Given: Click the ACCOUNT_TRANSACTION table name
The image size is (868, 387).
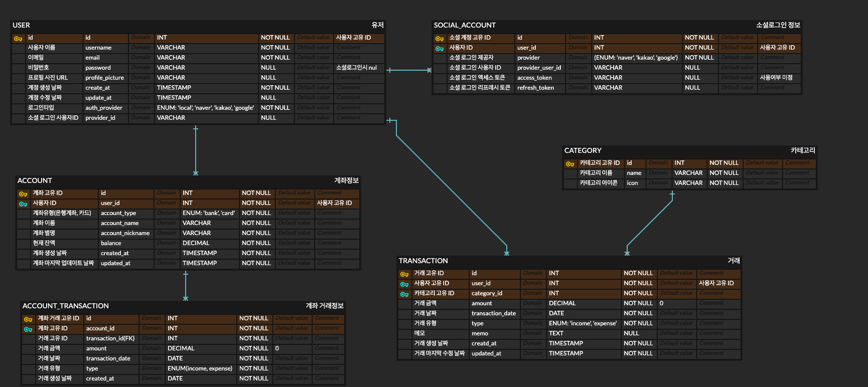Looking at the screenshot, I should [66, 306].
